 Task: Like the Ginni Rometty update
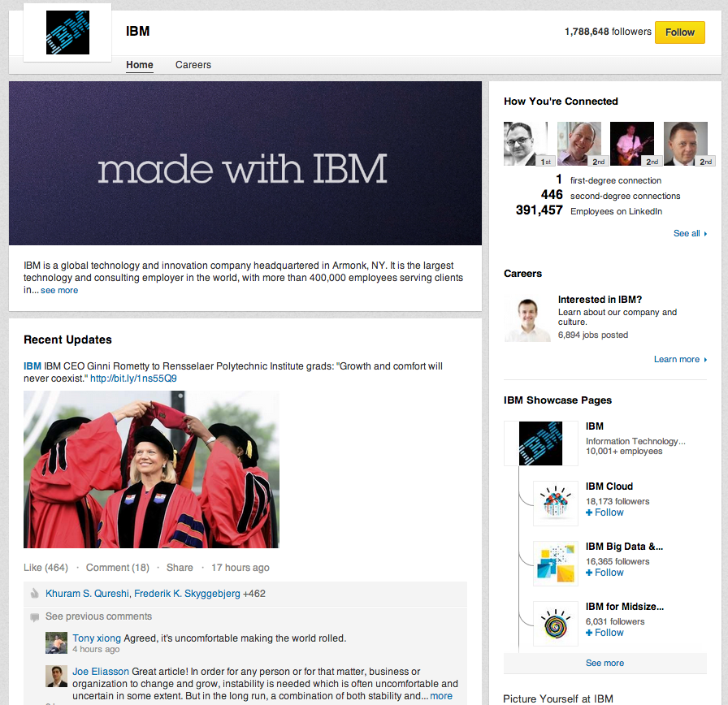(45, 568)
